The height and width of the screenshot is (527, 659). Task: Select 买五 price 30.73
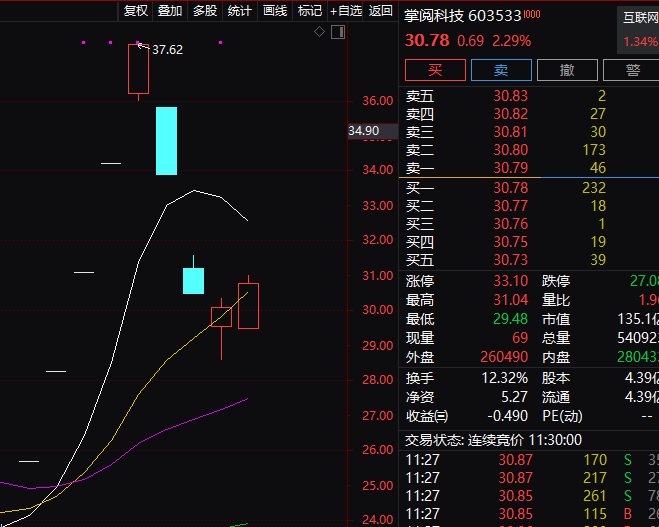[x=510, y=260]
